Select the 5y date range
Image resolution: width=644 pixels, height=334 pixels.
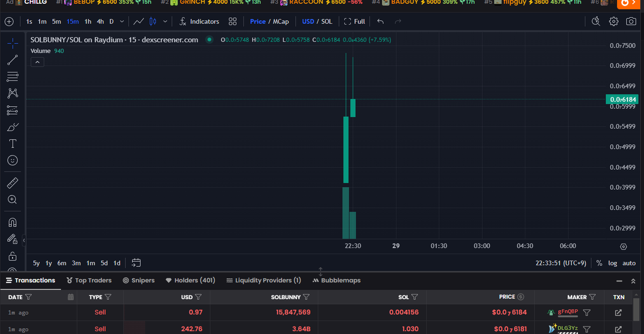36,263
